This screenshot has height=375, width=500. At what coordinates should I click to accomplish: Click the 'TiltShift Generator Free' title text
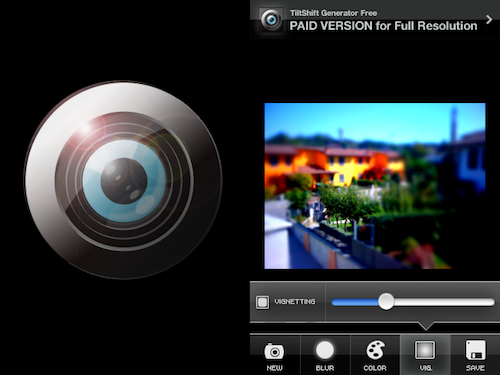[x=333, y=13]
